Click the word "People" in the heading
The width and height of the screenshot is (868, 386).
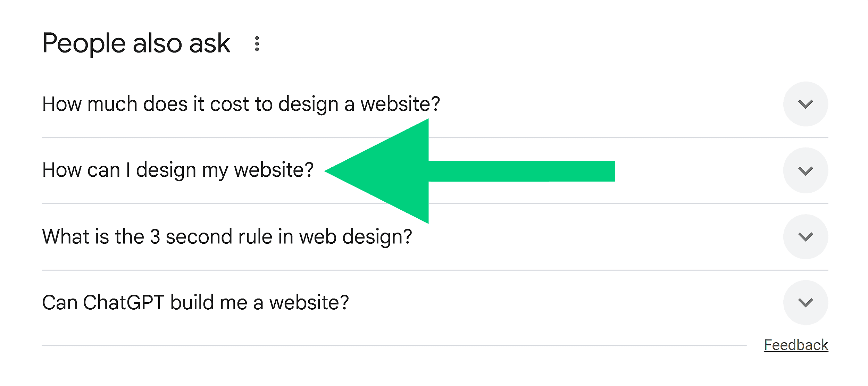point(84,43)
